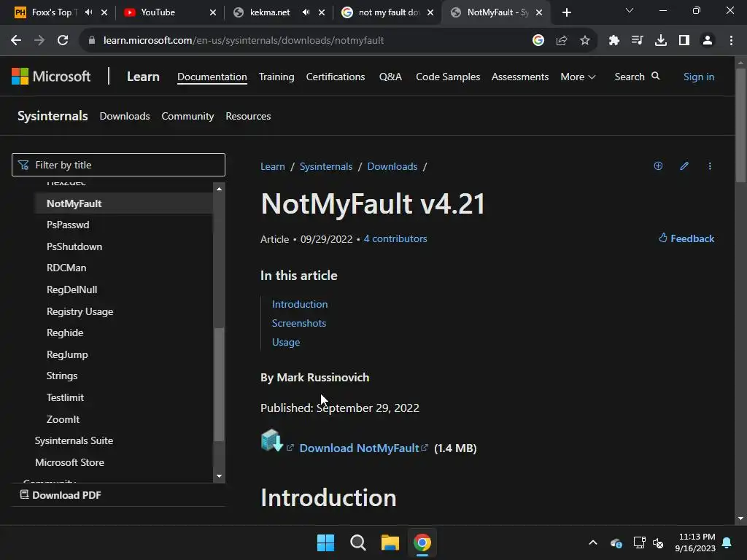Reload the page with the refresh icon
747x560 pixels.
pos(63,41)
